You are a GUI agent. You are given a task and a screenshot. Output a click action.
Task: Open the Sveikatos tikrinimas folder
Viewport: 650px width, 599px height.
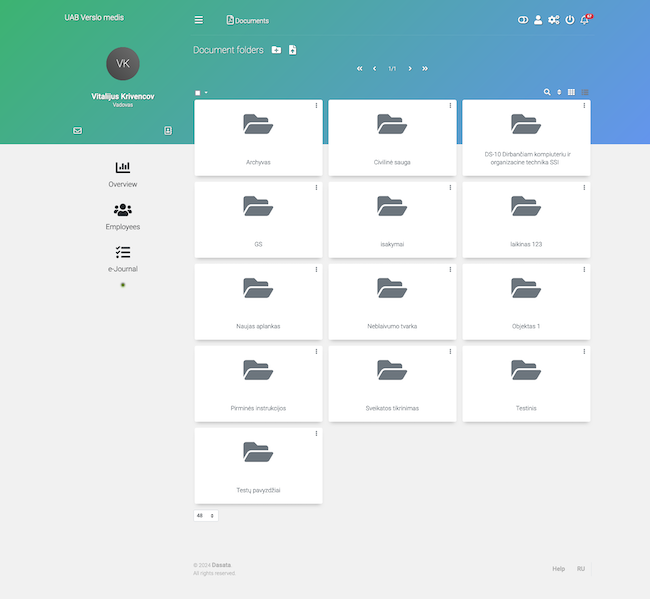click(392, 384)
